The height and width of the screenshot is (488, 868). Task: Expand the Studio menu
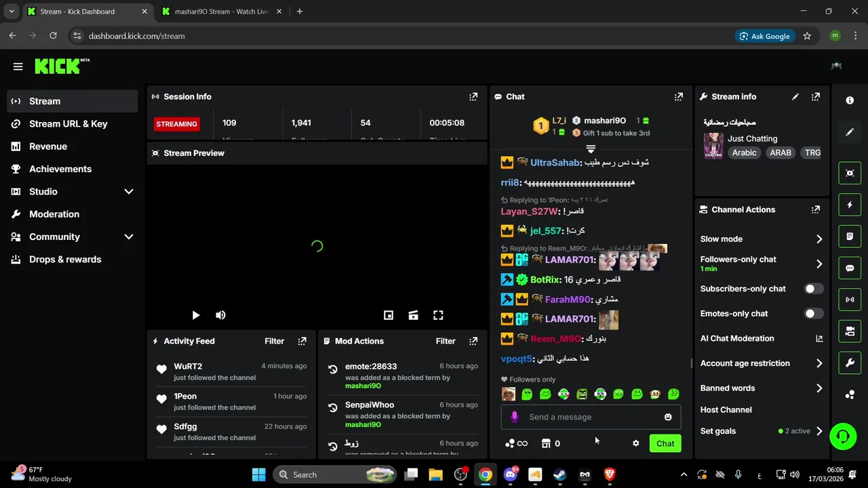tap(129, 192)
